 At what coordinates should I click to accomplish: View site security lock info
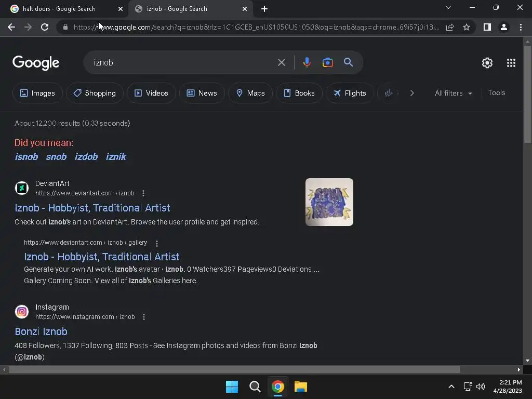65,27
